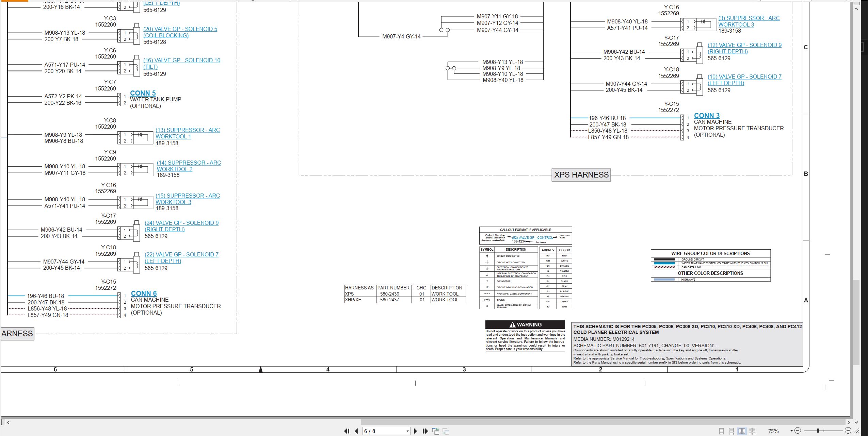This screenshot has height=436, width=868.
Task: Follow (16) Valve GP - Solenoid 10 link
Action: click(182, 64)
